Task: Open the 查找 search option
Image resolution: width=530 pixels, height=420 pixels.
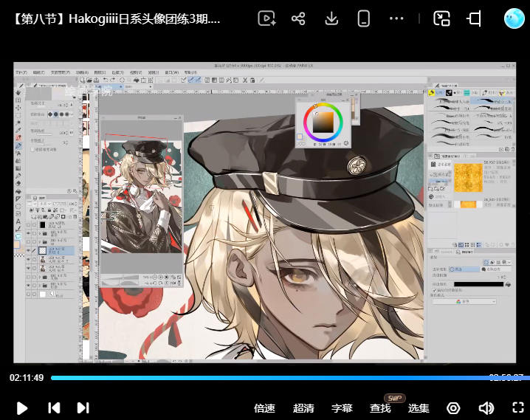Action: (380, 408)
